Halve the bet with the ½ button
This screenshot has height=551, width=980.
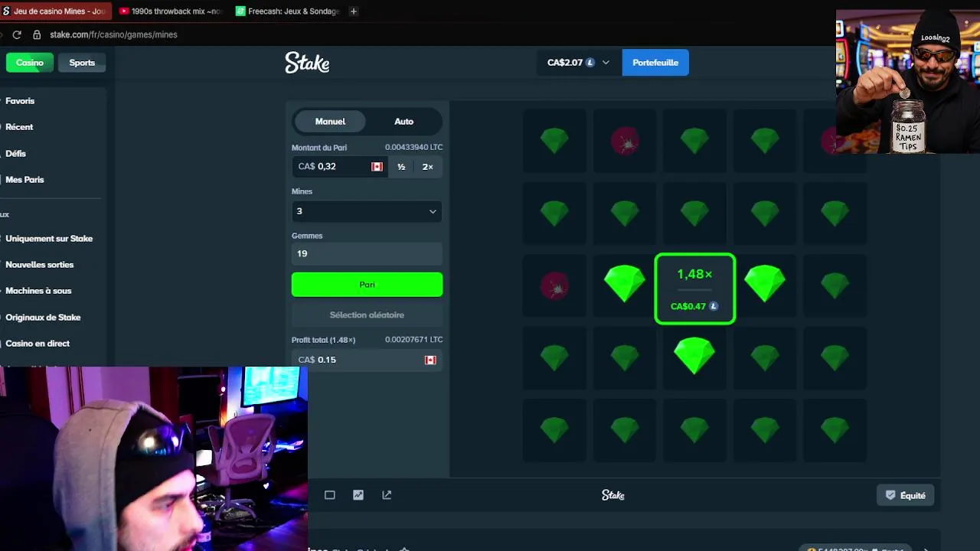coord(401,167)
